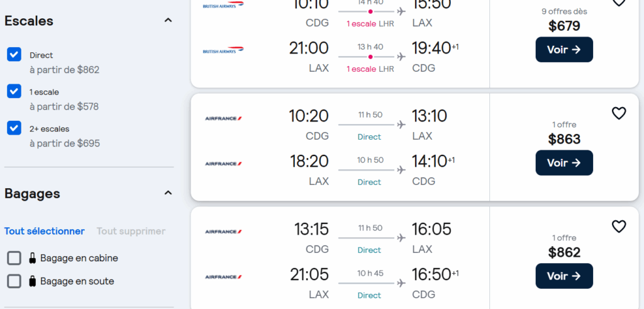Toggle the 1 escale checkbox
The width and height of the screenshot is (644, 309).
coord(14,91)
